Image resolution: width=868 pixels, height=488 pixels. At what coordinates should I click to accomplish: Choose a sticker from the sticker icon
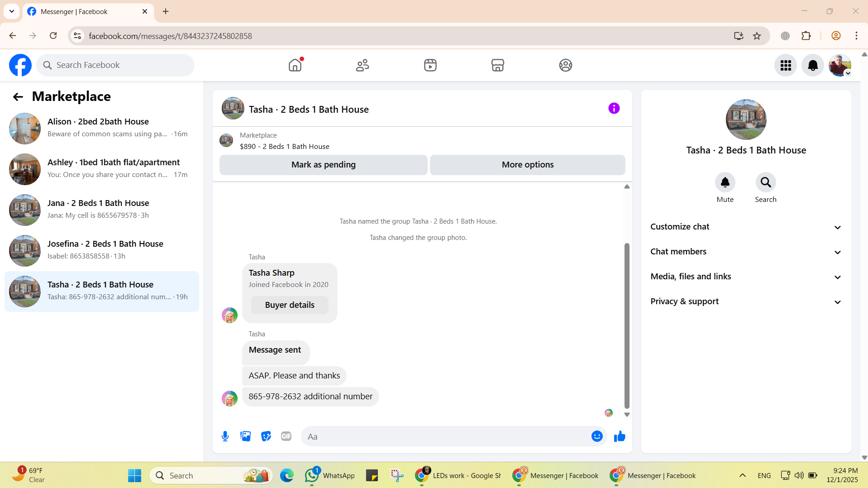266,436
